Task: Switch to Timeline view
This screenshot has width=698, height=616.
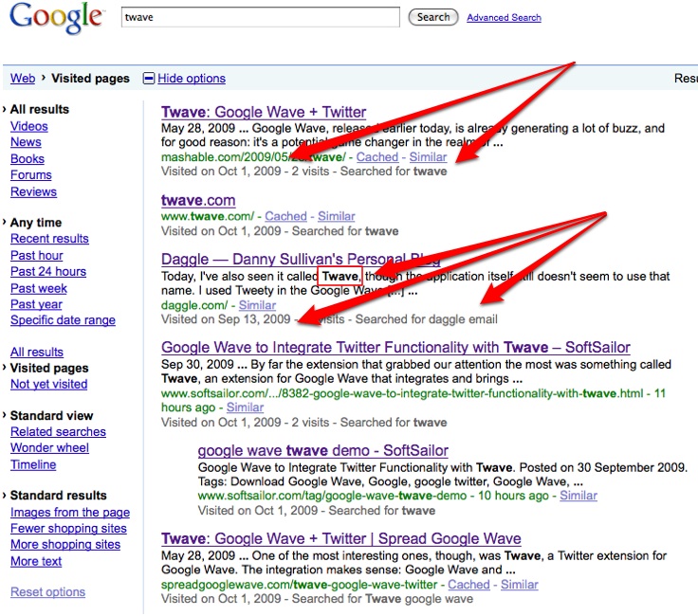Action: 33,464
